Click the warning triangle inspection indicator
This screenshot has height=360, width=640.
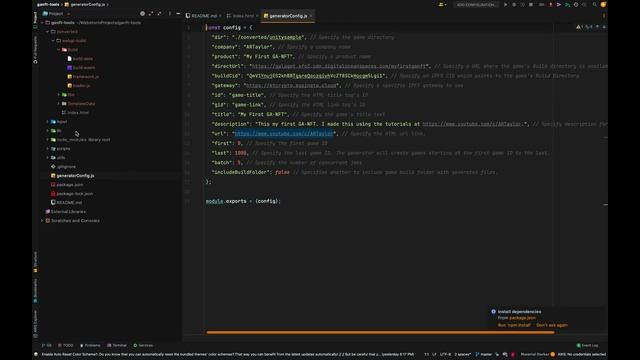[x=579, y=27]
